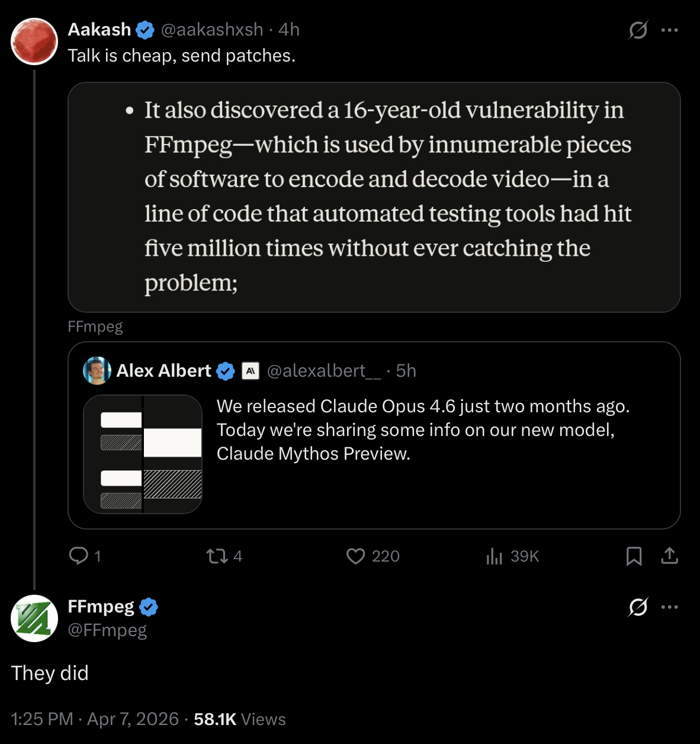Click the Anthropic affiliation badge beside Alex Albert

[251, 371]
